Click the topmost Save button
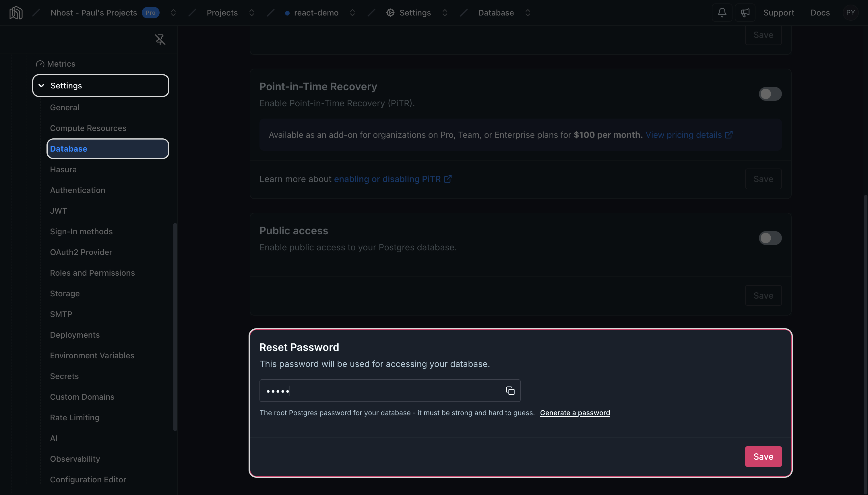 tap(763, 35)
